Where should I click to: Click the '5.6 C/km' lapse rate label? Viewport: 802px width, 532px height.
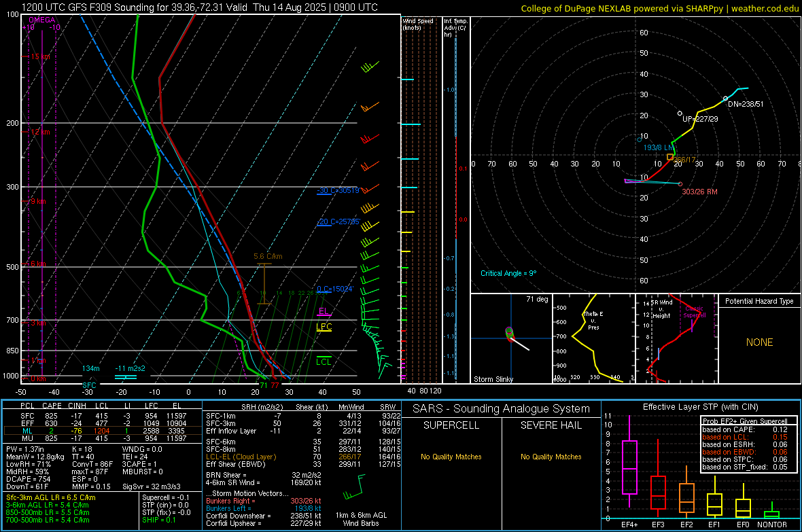268,256
